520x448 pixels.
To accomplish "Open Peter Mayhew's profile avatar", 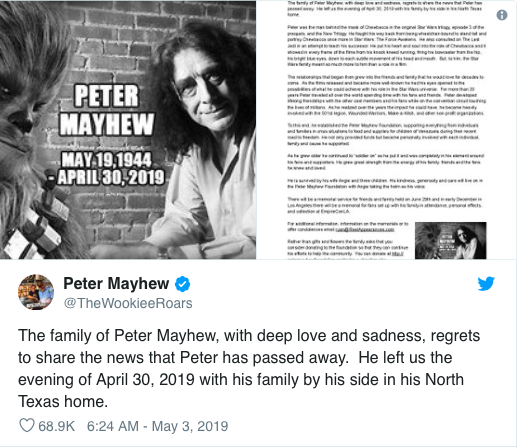I will tap(36, 292).
